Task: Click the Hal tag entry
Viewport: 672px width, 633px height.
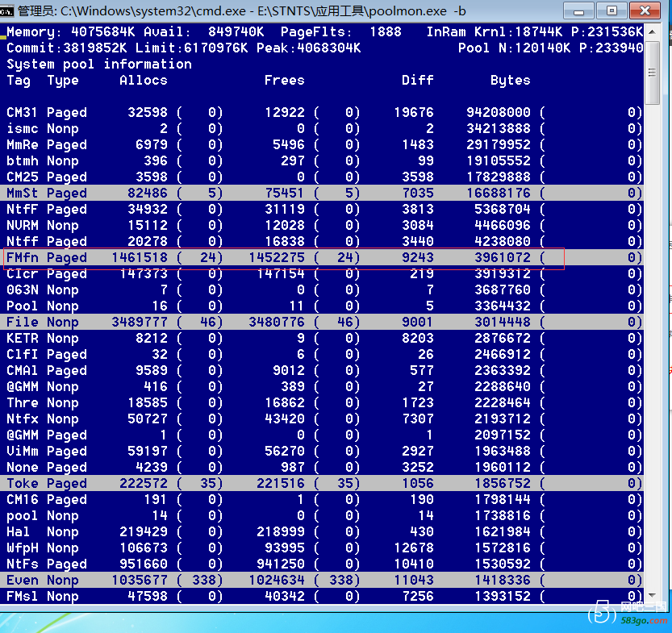Action: (19, 532)
